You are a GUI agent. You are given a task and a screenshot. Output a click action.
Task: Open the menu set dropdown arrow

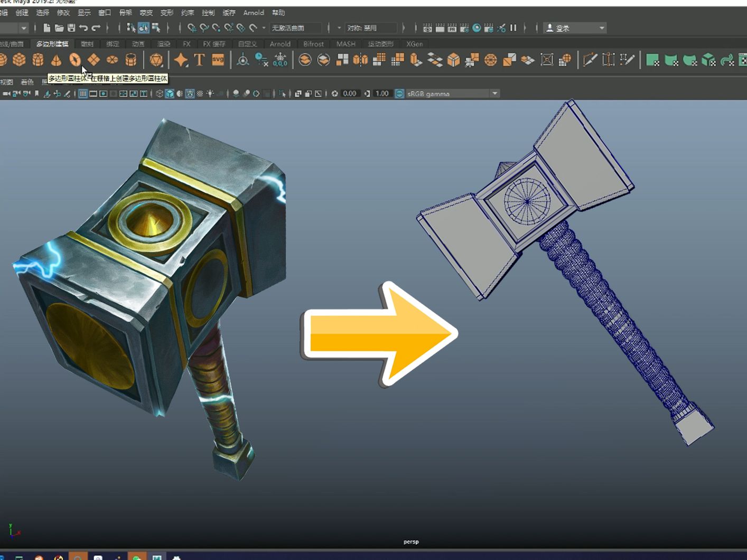(x=23, y=28)
